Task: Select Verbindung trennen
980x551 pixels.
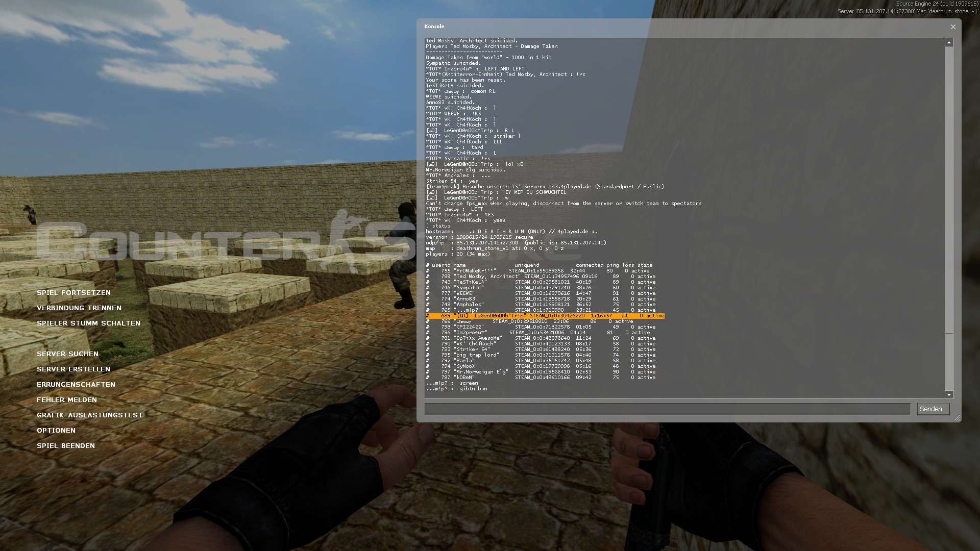Action: tap(79, 308)
